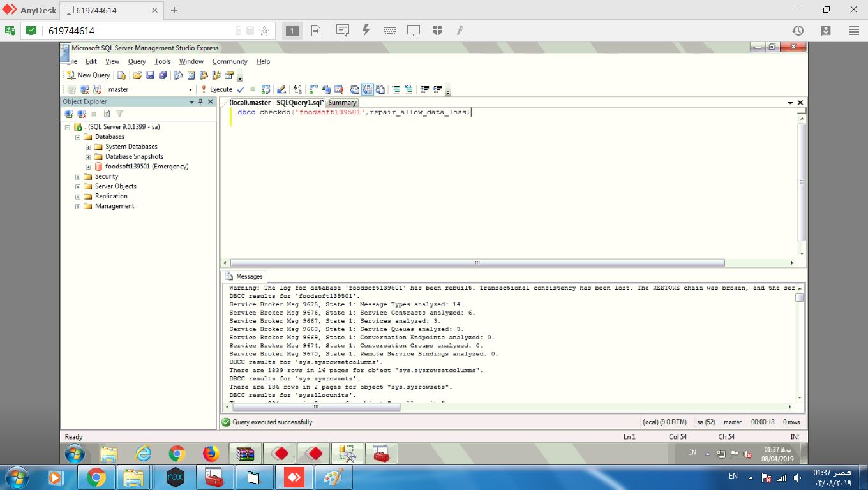Open the master database dropdown
868x490 pixels.
click(190, 89)
